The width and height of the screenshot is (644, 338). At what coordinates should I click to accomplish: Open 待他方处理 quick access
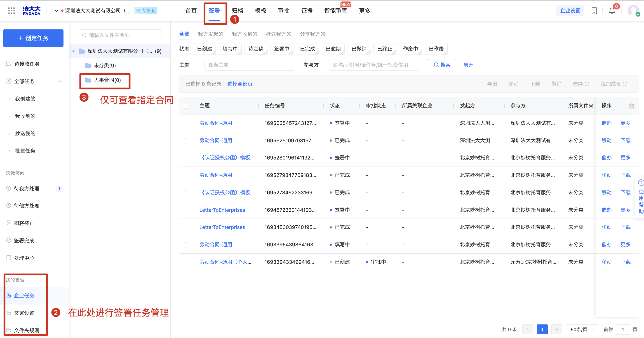coord(26,206)
